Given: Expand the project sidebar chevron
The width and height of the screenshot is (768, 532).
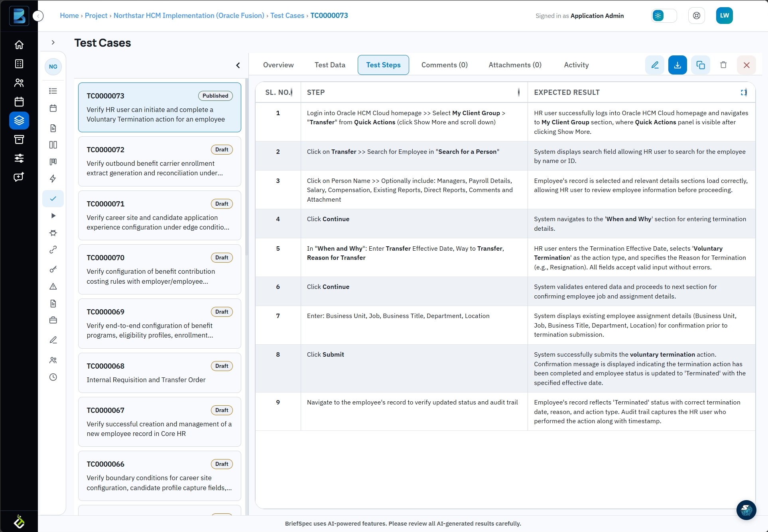Looking at the screenshot, I should tap(53, 42).
